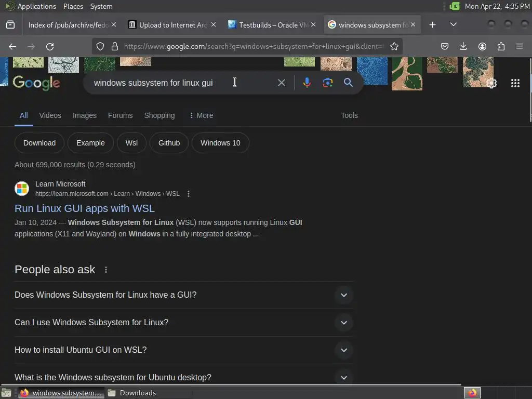
Task: Show site security padlock info
Action: (115, 46)
